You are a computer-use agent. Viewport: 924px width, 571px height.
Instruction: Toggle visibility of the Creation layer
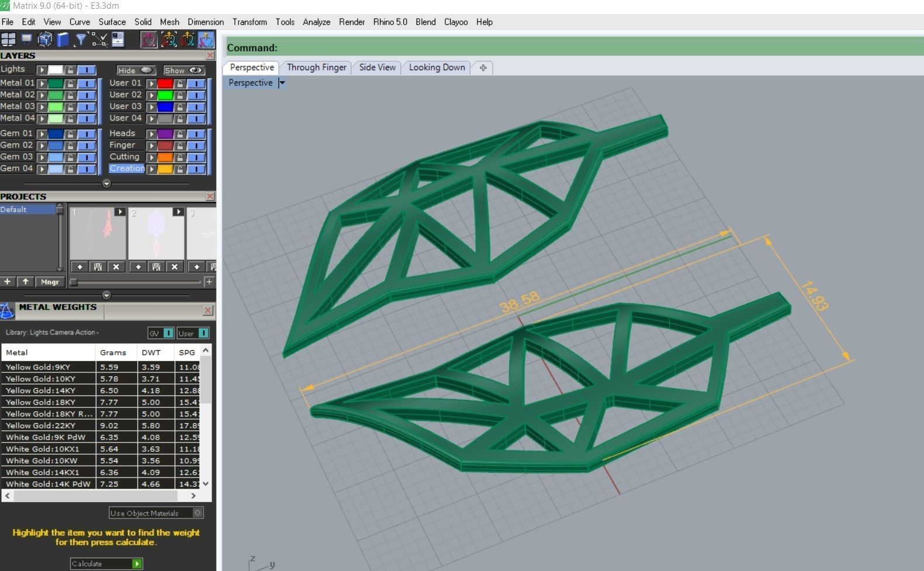pyautogui.click(x=196, y=169)
